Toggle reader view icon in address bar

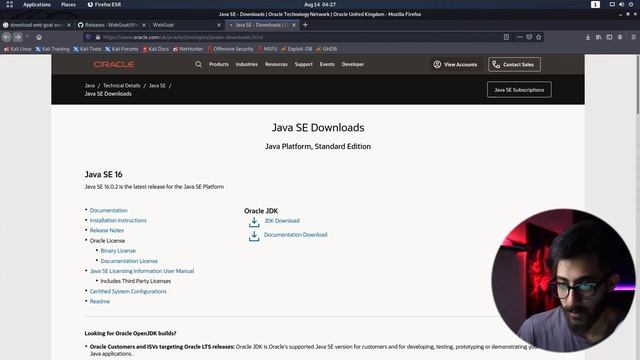tap(506, 37)
